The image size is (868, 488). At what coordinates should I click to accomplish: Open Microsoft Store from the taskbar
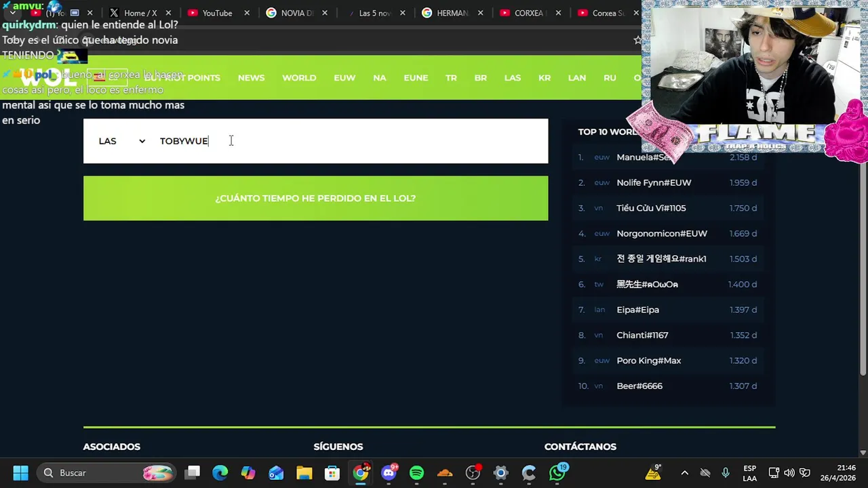click(332, 472)
